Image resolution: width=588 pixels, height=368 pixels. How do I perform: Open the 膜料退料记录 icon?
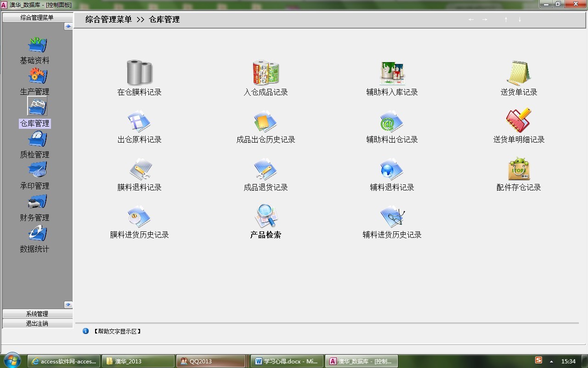(140, 170)
